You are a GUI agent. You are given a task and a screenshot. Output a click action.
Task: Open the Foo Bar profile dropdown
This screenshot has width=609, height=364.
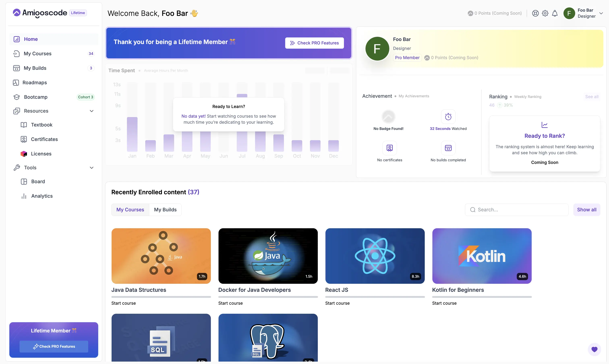[601, 13]
